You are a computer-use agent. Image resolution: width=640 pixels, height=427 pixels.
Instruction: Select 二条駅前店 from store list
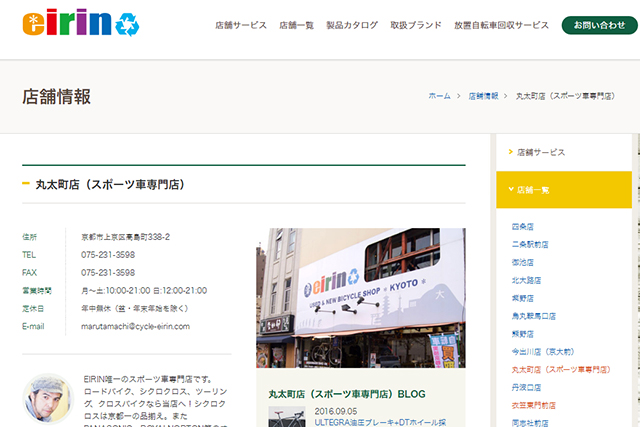529,243
